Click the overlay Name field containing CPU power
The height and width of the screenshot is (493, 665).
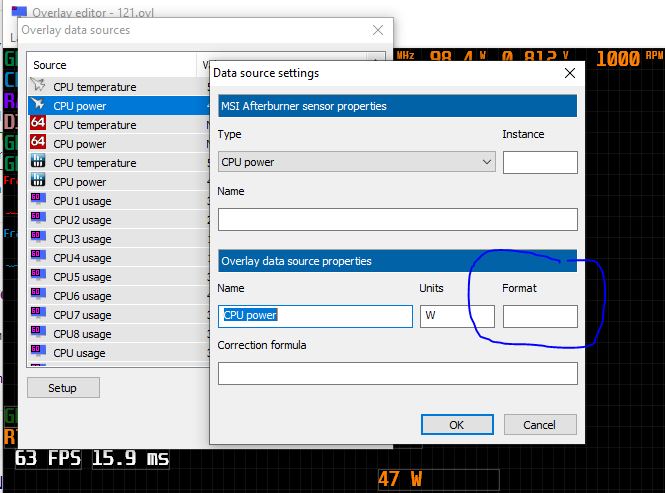[x=315, y=316]
